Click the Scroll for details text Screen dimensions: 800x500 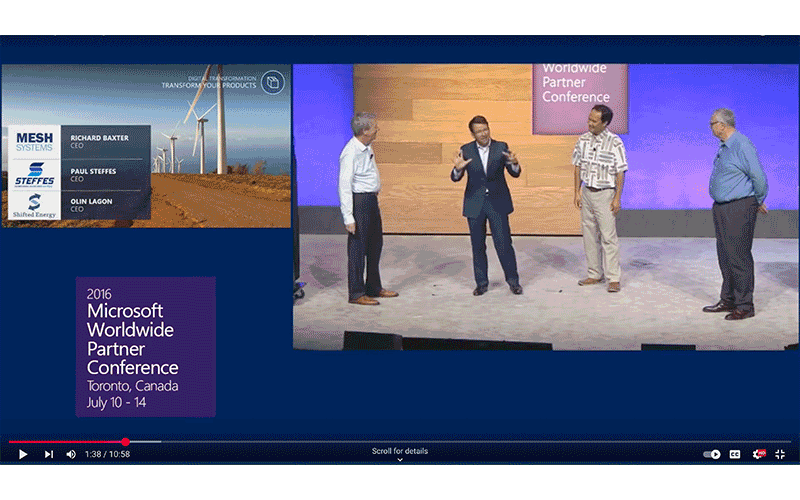click(x=399, y=451)
